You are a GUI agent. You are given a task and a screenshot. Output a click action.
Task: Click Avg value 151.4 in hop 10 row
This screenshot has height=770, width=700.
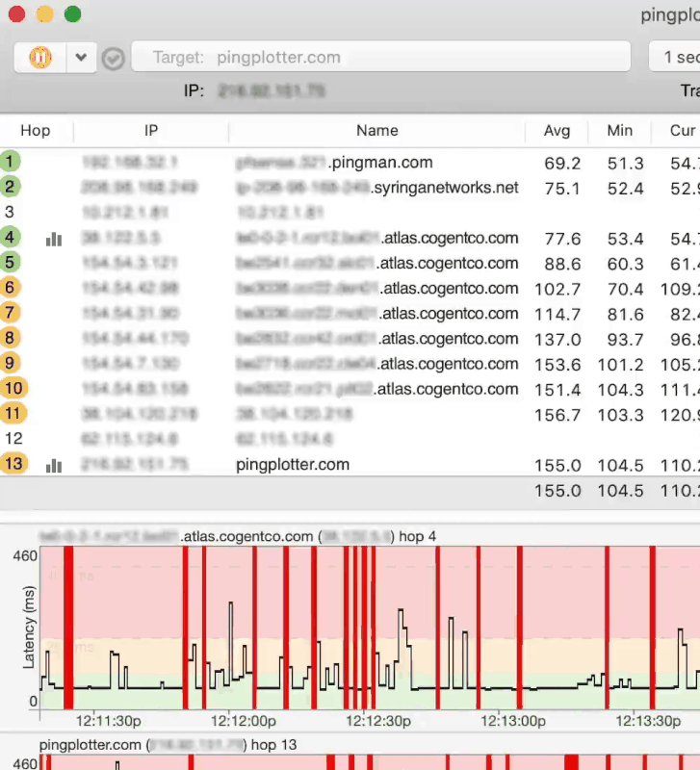[557, 390]
